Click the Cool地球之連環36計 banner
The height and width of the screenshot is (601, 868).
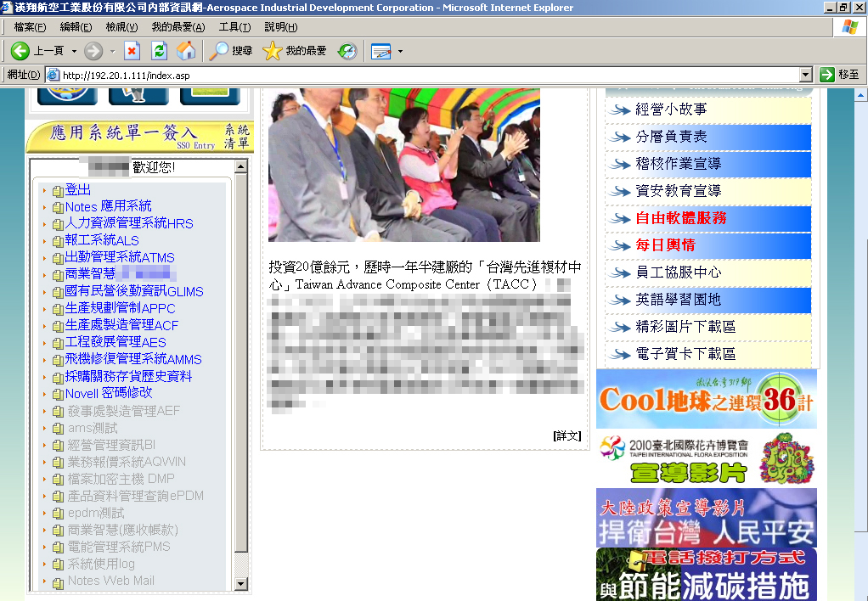[706, 399]
